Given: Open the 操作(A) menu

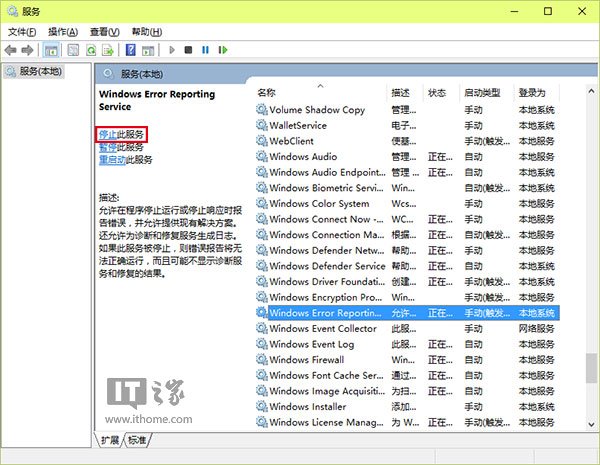Looking at the screenshot, I should [64, 31].
